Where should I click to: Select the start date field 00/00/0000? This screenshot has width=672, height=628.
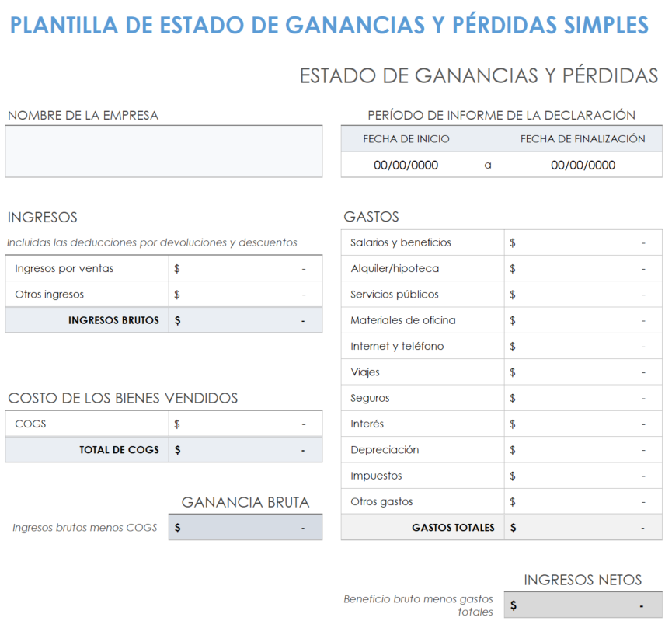(x=406, y=165)
